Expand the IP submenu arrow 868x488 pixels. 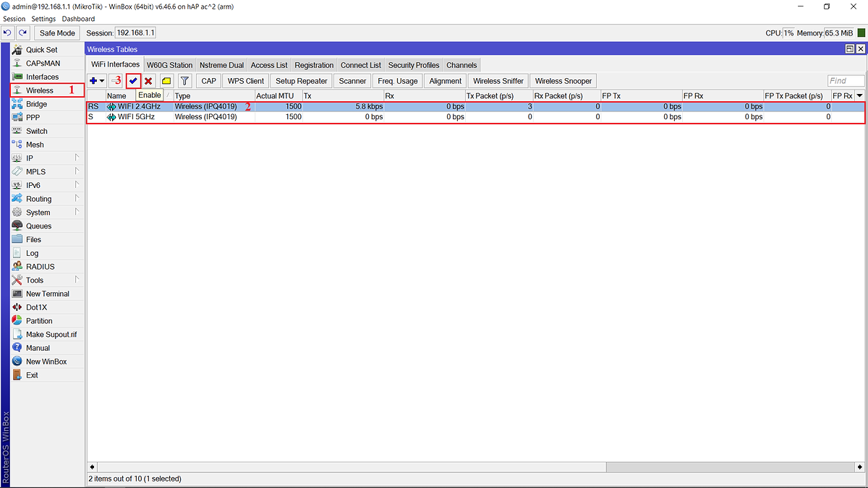(x=77, y=158)
